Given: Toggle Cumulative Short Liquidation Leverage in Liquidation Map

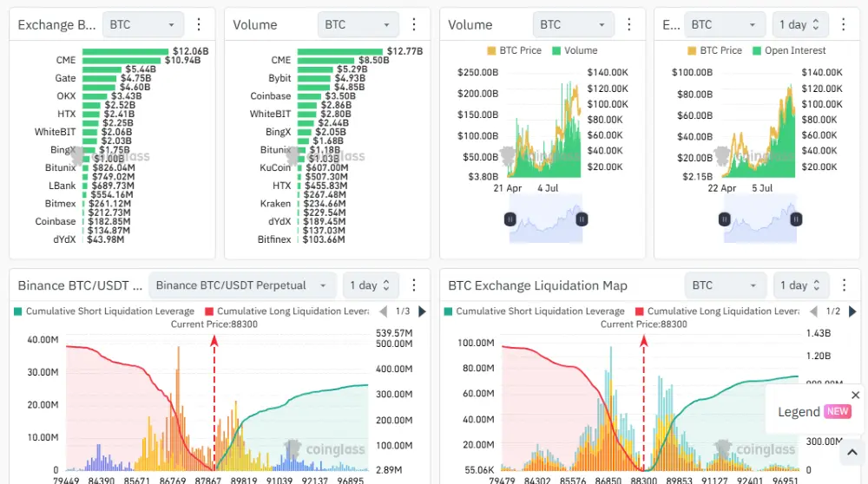Looking at the screenshot, I should 534,311.
